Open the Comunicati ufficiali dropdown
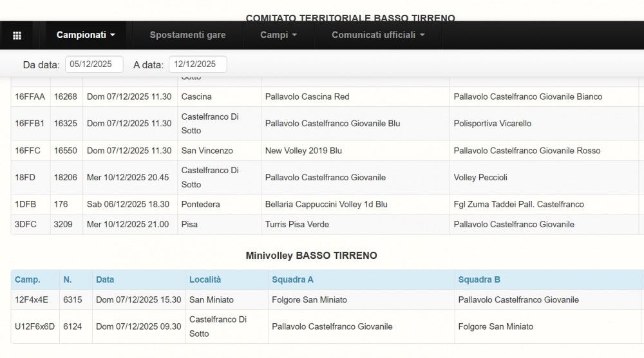Viewport: 644px width, 358px height. (378, 35)
